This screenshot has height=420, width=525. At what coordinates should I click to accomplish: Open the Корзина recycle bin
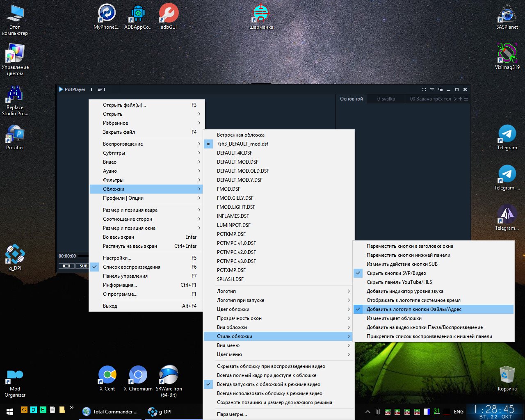point(507,378)
